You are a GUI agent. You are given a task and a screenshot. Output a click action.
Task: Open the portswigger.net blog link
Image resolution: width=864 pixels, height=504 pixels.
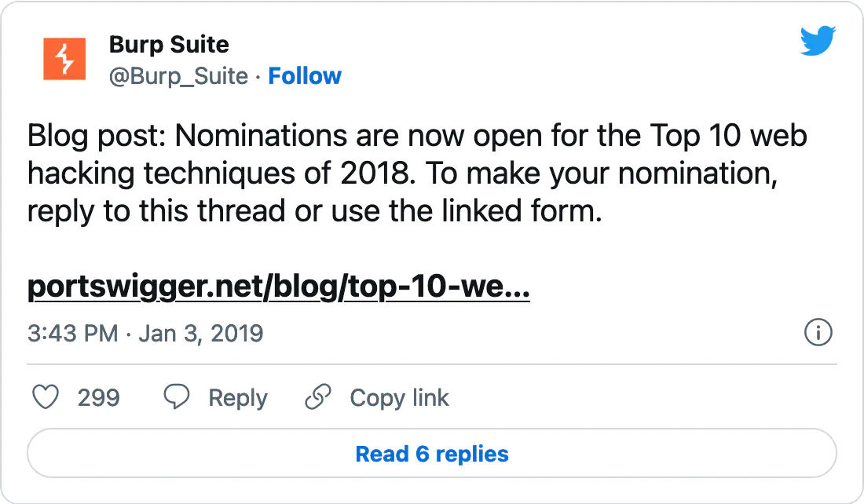(279, 287)
